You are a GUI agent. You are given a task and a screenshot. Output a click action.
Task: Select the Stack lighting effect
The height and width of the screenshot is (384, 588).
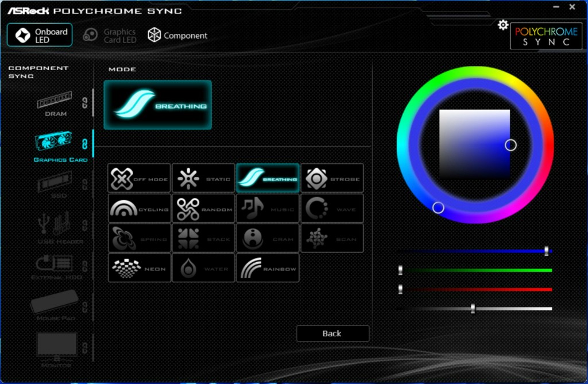pyautogui.click(x=203, y=238)
